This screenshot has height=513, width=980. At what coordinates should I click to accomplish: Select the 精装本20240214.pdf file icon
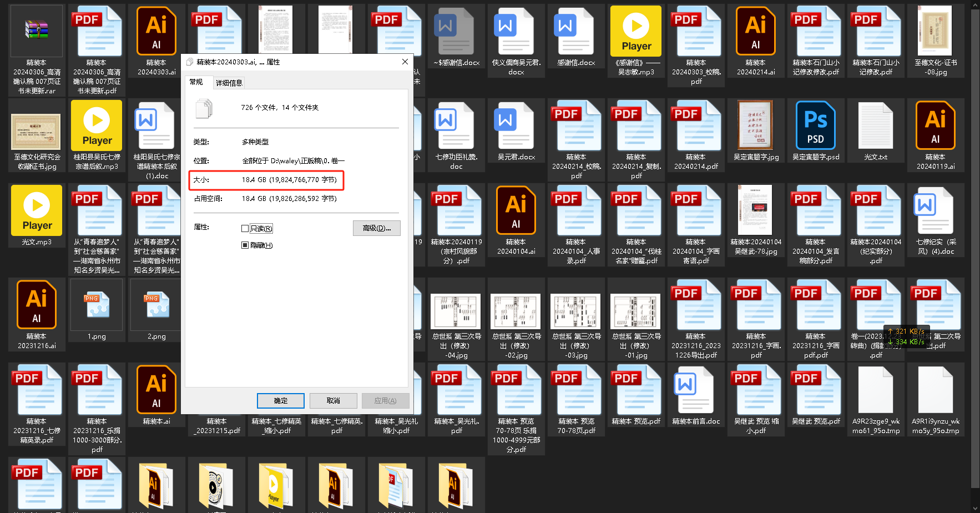(695, 125)
